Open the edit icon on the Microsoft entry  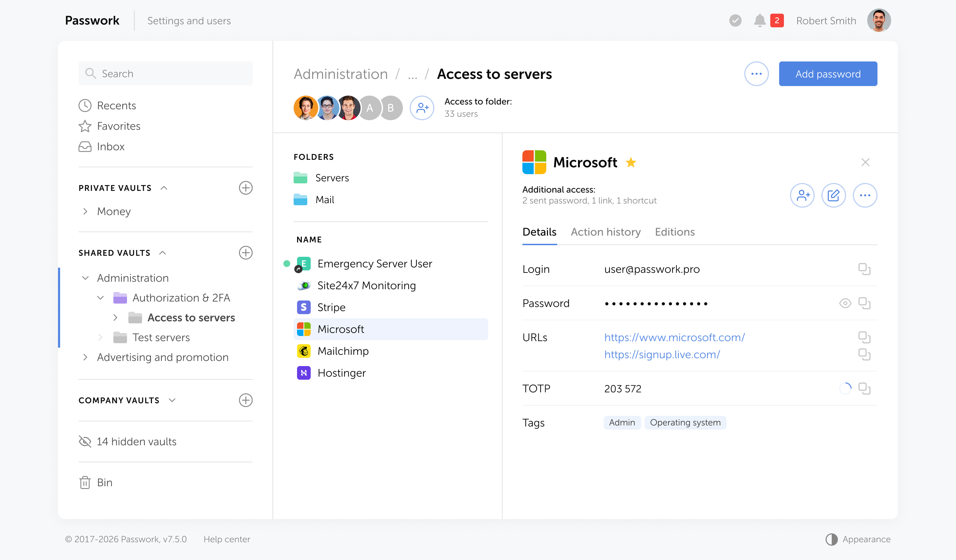point(833,195)
